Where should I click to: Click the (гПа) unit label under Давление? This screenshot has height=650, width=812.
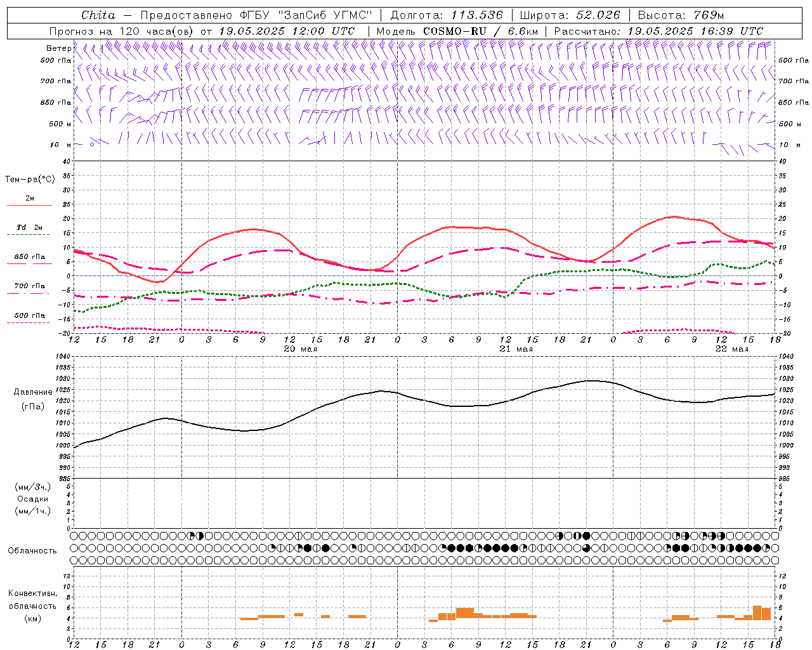tap(33, 406)
